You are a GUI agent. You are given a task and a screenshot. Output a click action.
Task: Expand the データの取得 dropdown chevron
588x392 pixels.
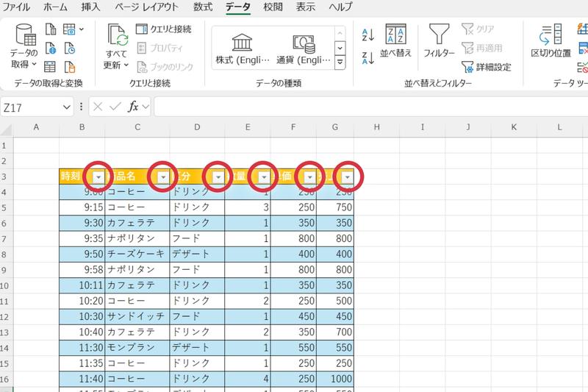(x=34, y=64)
